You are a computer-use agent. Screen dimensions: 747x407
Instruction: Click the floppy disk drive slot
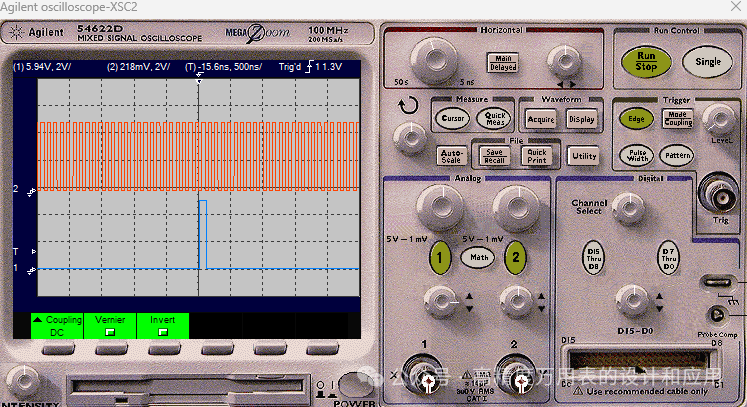(x=187, y=386)
